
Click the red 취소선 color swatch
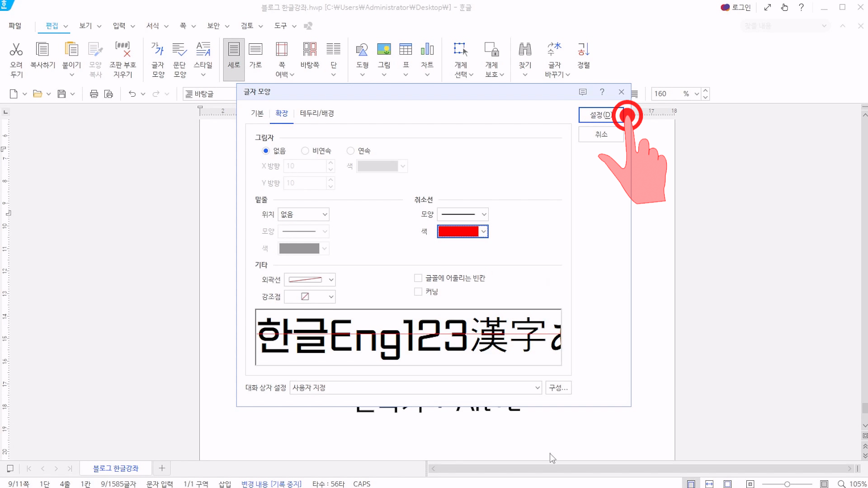tap(458, 231)
